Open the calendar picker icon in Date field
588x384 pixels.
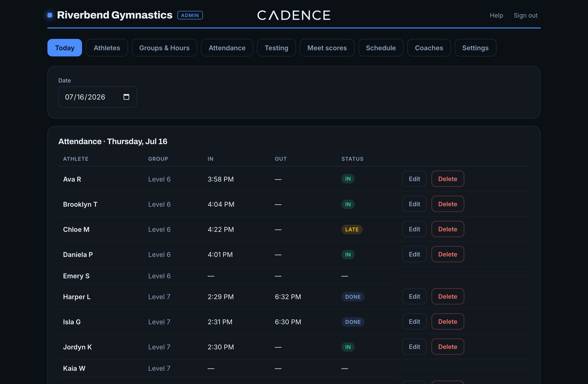click(x=126, y=97)
